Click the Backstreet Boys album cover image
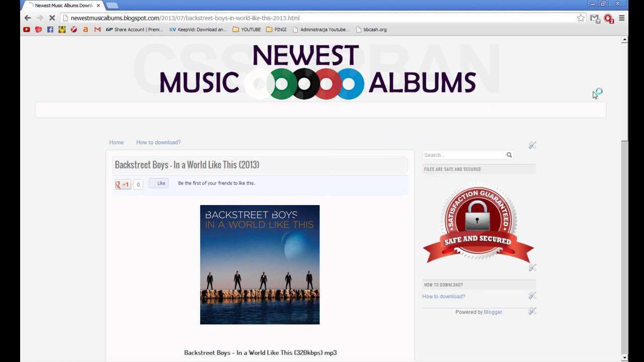Image resolution: width=644 pixels, height=362 pixels. coord(260,264)
